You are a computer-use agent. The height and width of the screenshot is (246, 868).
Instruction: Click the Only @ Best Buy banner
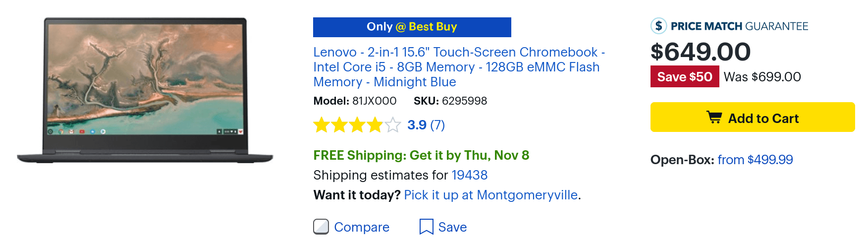click(412, 27)
